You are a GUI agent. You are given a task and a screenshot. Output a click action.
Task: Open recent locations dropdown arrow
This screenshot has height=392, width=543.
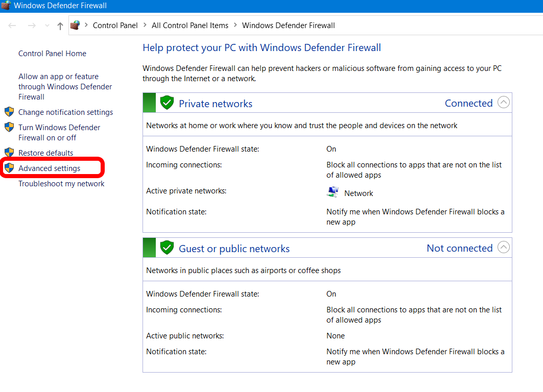[47, 26]
